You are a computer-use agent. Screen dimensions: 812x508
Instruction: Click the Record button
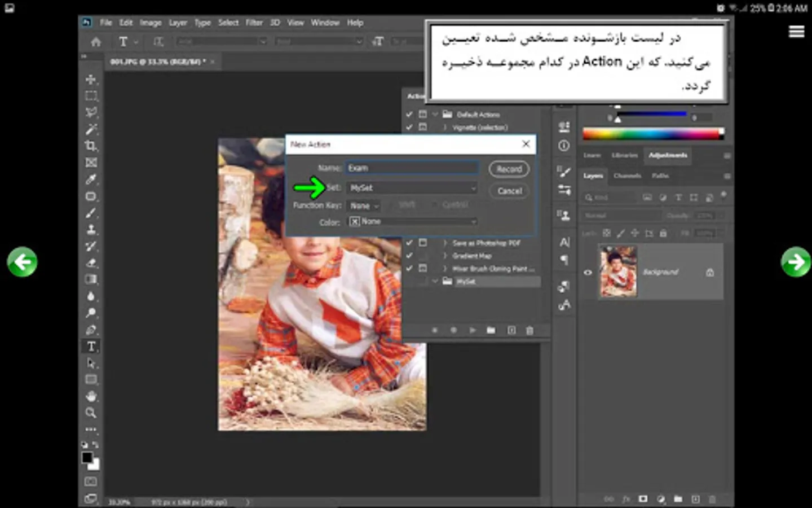[509, 169]
